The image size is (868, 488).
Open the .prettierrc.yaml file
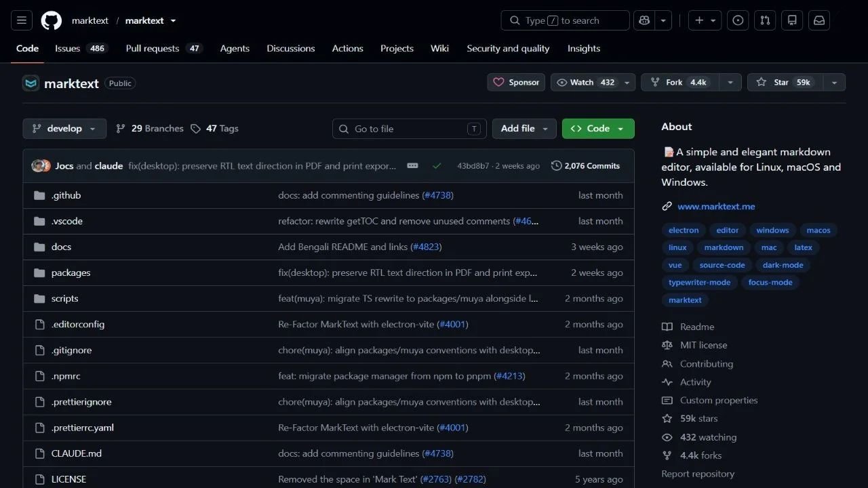click(83, 428)
